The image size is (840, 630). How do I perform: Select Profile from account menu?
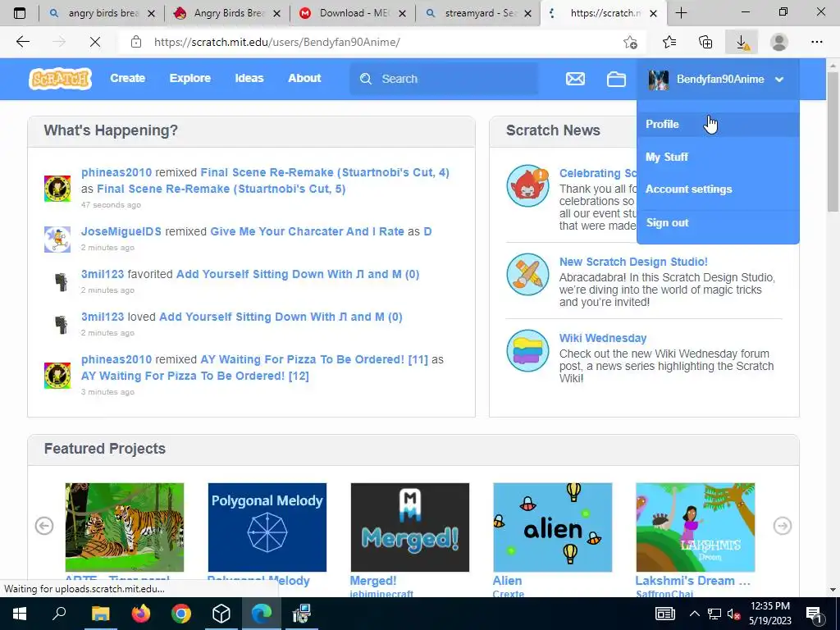pos(718,124)
